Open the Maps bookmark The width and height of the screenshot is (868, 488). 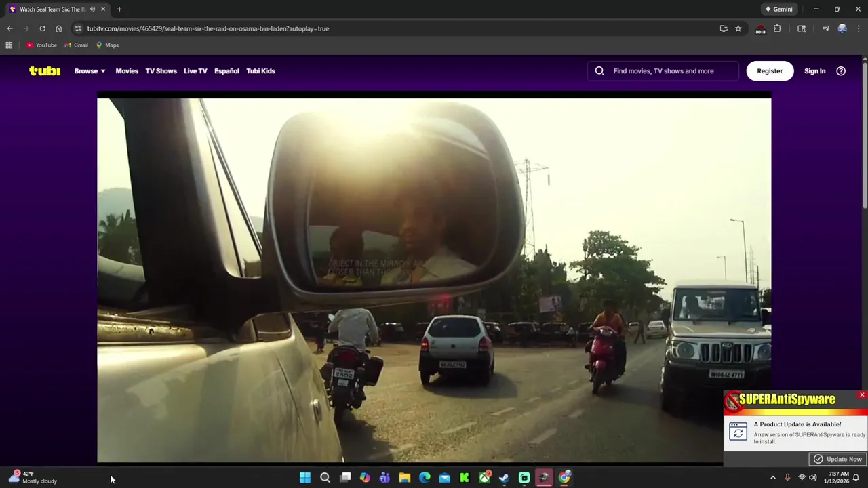tap(107, 45)
